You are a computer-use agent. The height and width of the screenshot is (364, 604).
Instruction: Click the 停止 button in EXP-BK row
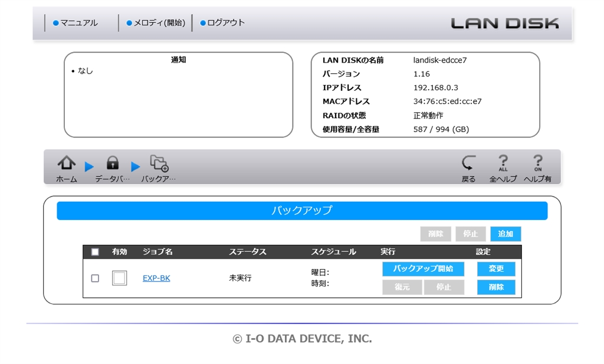444,287
